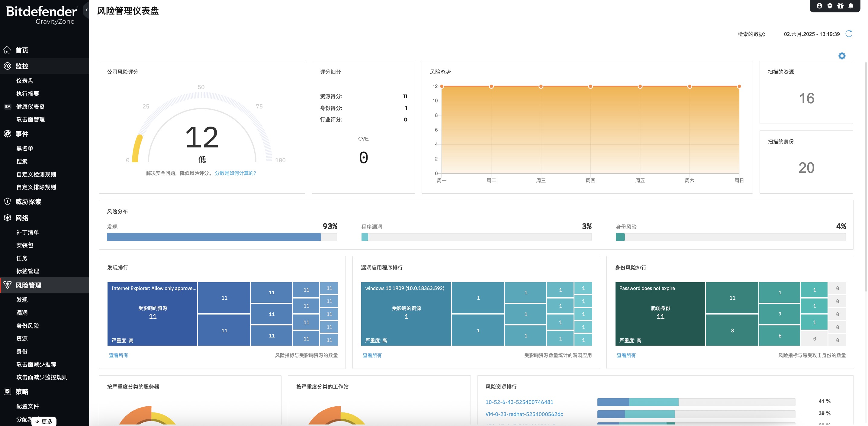This screenshot has height=426, width=868.
Task: Open the notifications bell
Action: (x=851, y=6)
